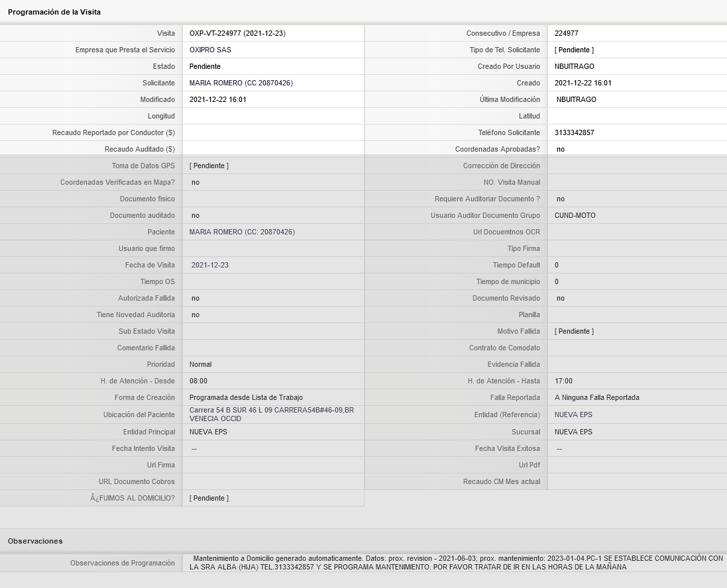This screenshot has width=727, height=588.
Task: Click the Usuario Auditor group CUND-MOTO value
Action: [x=575, y=215]
